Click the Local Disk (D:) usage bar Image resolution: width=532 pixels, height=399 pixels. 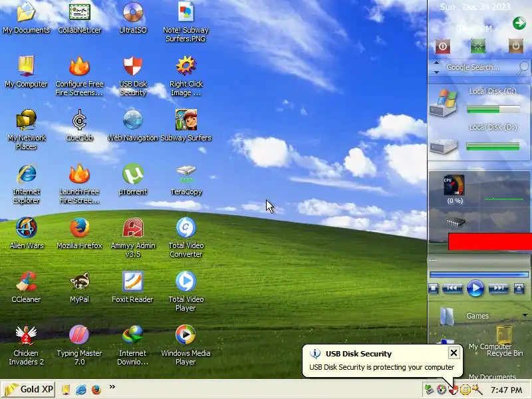tap(493, 146)
